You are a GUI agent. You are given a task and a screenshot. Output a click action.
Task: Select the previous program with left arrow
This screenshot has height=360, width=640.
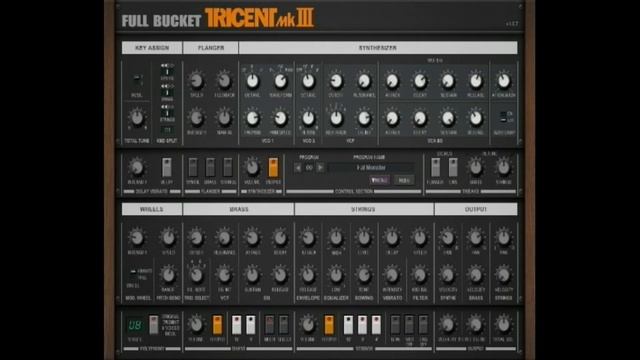[x=298, y=168]
